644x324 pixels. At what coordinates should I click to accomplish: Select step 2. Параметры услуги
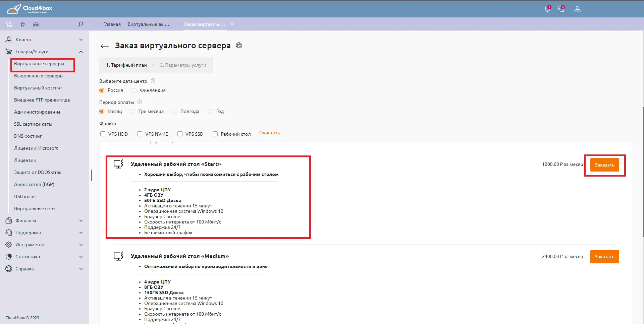pyautogui.click(x=183, y=65)
